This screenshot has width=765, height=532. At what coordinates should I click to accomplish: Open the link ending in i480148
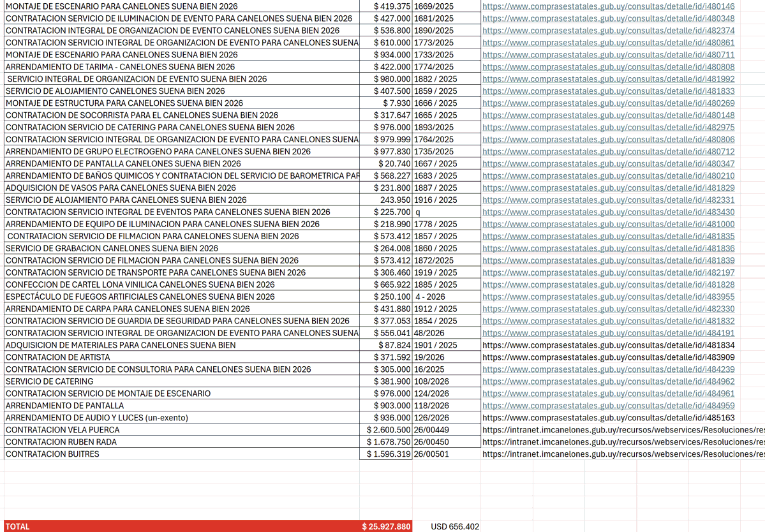609,115
